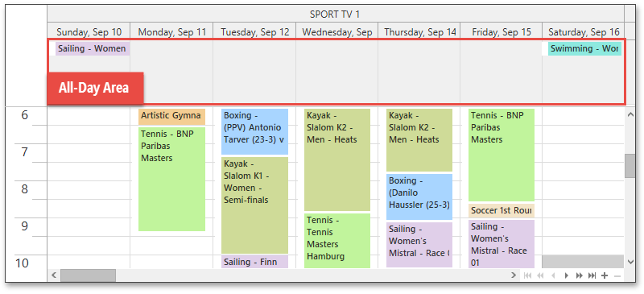Go to first resource in navigator
This screenshot has height=294, width=644.
tap(528, 275)
